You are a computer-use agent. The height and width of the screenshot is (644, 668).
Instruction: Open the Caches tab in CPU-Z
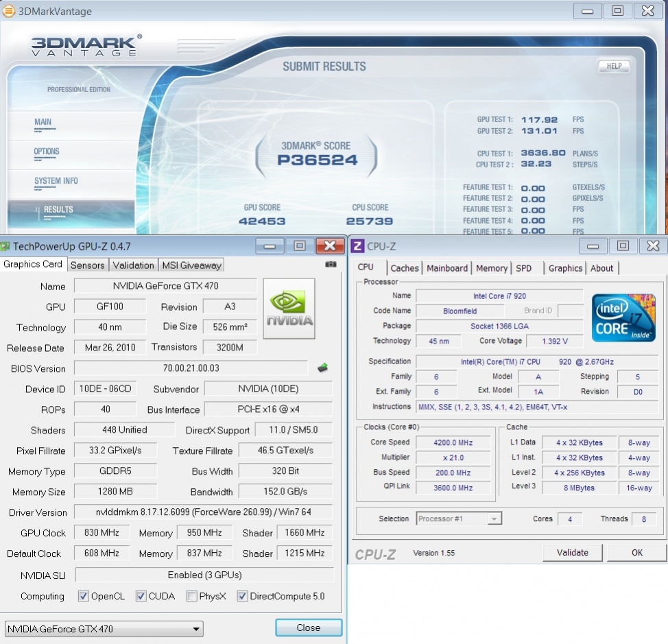404,268
